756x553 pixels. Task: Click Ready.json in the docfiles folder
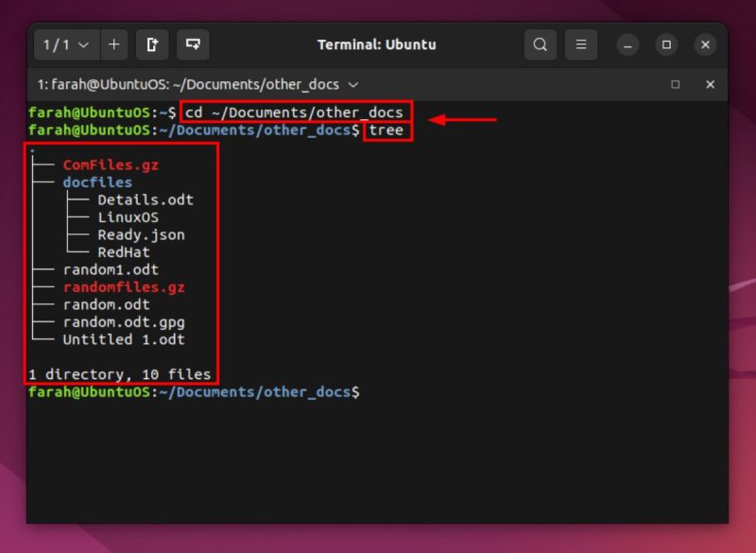[141, 234]
